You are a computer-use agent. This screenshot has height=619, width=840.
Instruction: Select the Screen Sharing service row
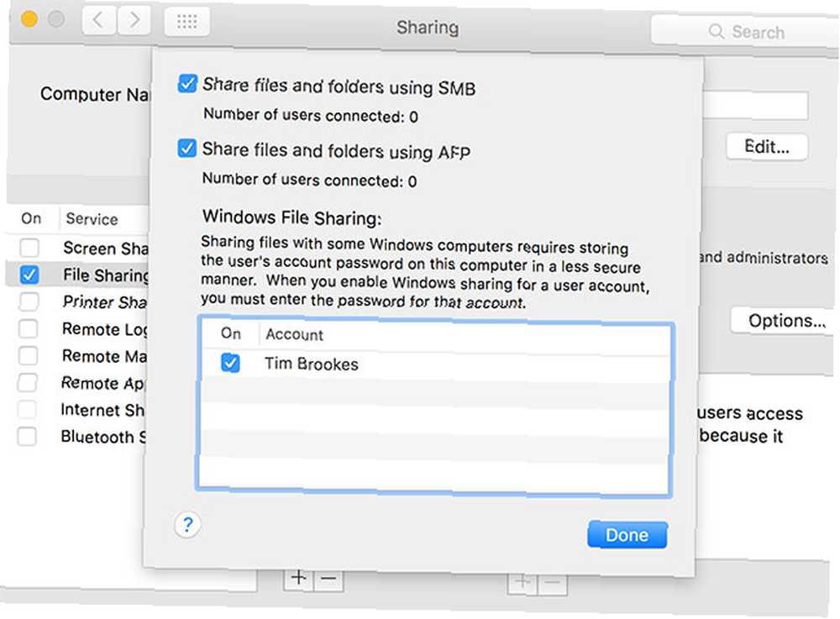click(x=79, y=248)
